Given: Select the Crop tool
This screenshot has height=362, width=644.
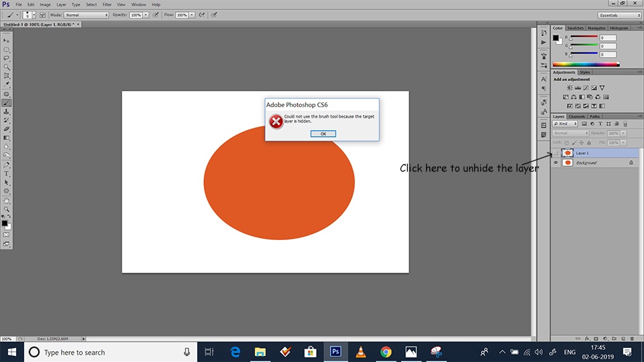Looking at the screenshot, I should point(6,76).
